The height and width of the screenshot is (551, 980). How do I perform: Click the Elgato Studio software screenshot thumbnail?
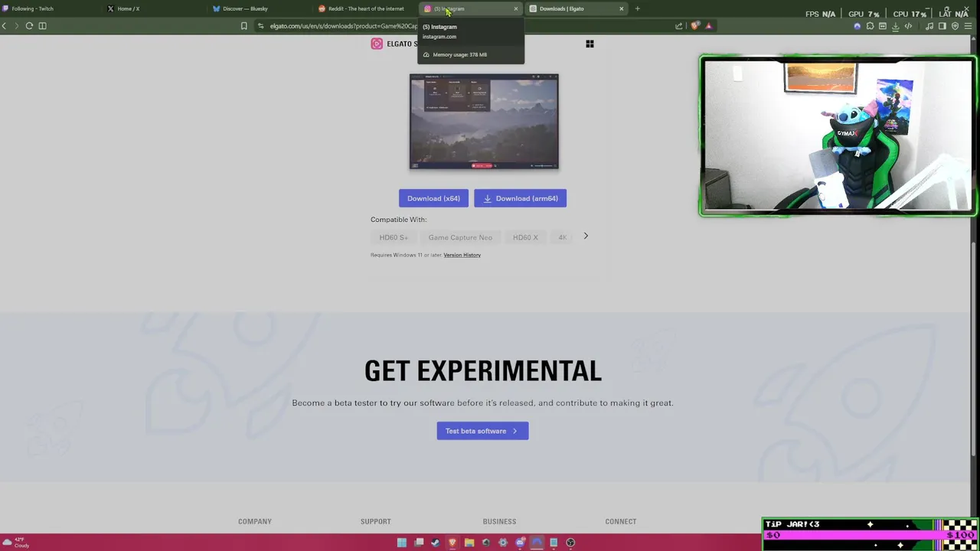pos(484,122)
